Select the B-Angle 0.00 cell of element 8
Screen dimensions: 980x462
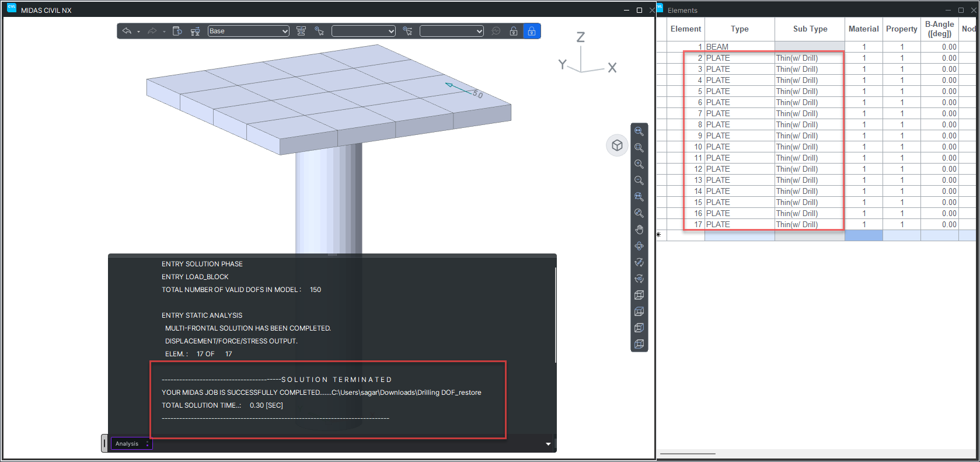940,124
